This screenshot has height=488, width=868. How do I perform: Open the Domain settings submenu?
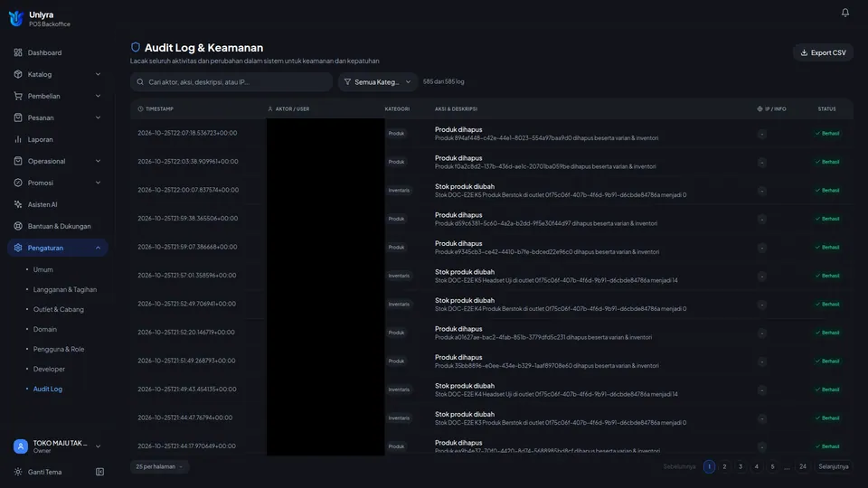(x=45, y=329)
